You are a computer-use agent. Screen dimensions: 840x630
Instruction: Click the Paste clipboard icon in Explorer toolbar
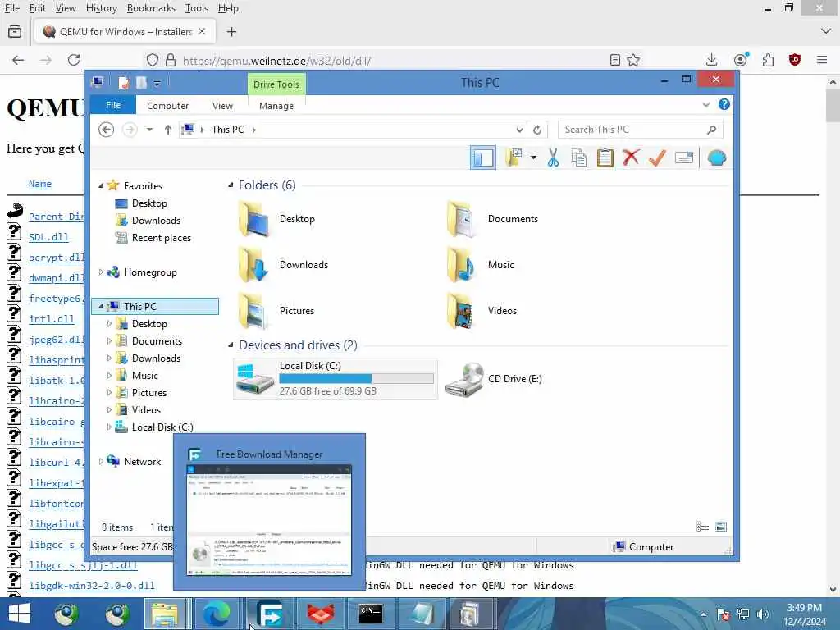tap(605, 158)
